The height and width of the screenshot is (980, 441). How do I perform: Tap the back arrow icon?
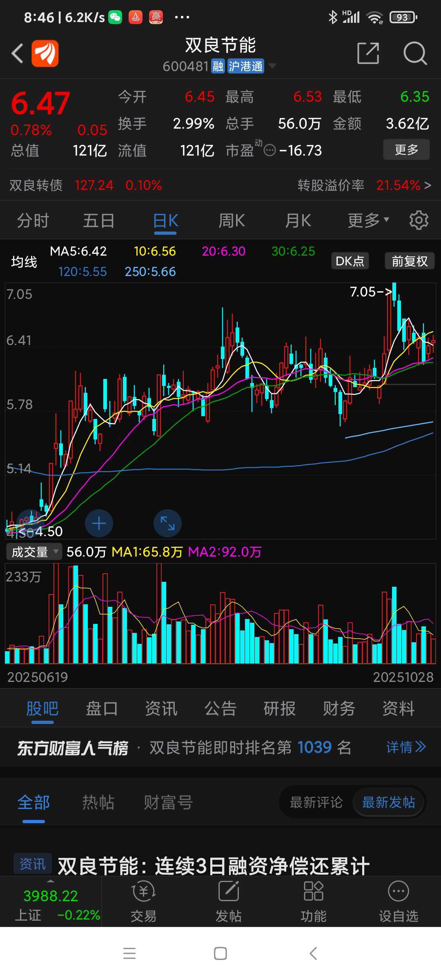[17, 53]
